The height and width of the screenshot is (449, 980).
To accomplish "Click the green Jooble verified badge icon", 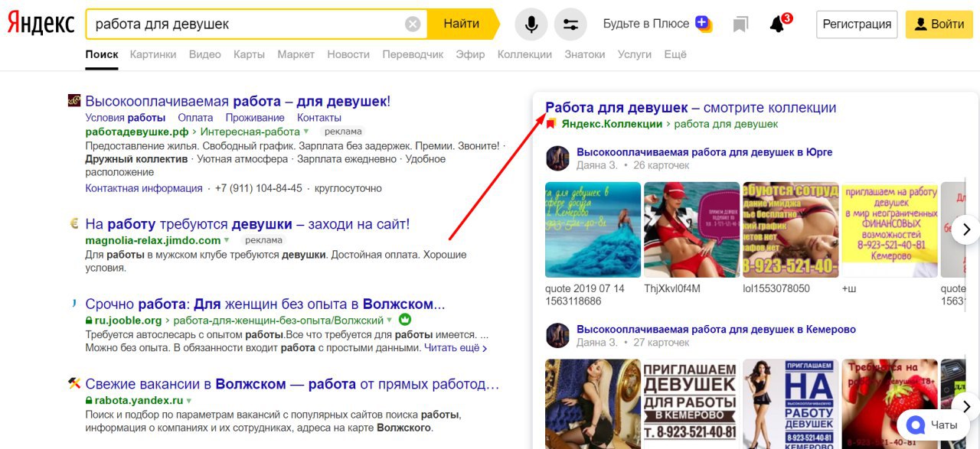I will coord(405,320).
